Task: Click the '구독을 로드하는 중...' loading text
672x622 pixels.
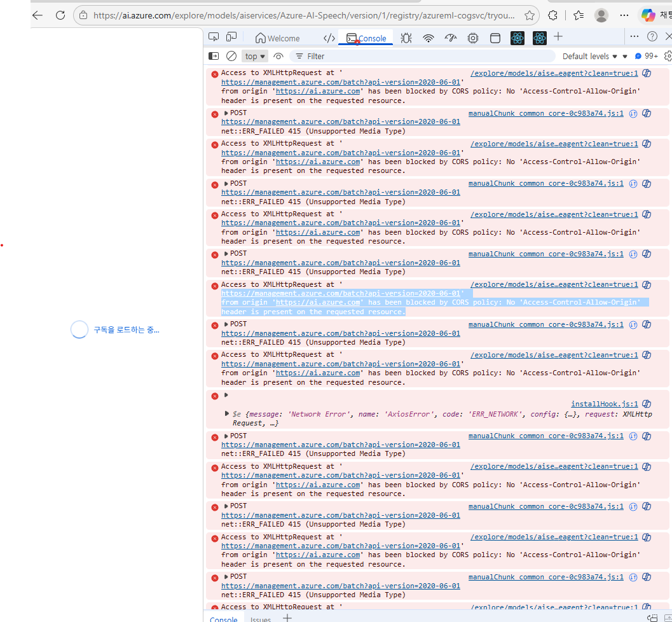Action: 127,329
